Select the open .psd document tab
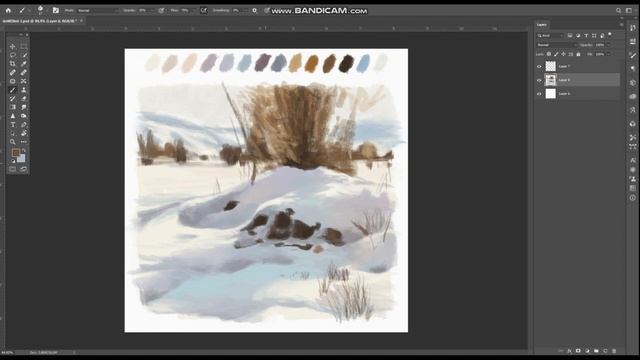The width and height of the screenshot is (640, 360). pyautogui.click(x=40, y=20)
